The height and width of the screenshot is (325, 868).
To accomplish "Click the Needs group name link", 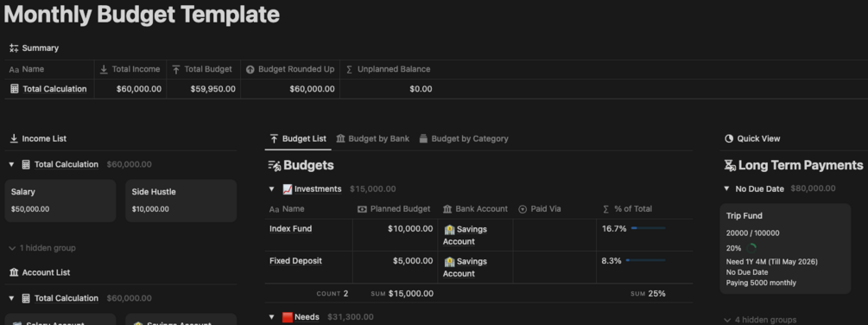I will click(307, 317).
